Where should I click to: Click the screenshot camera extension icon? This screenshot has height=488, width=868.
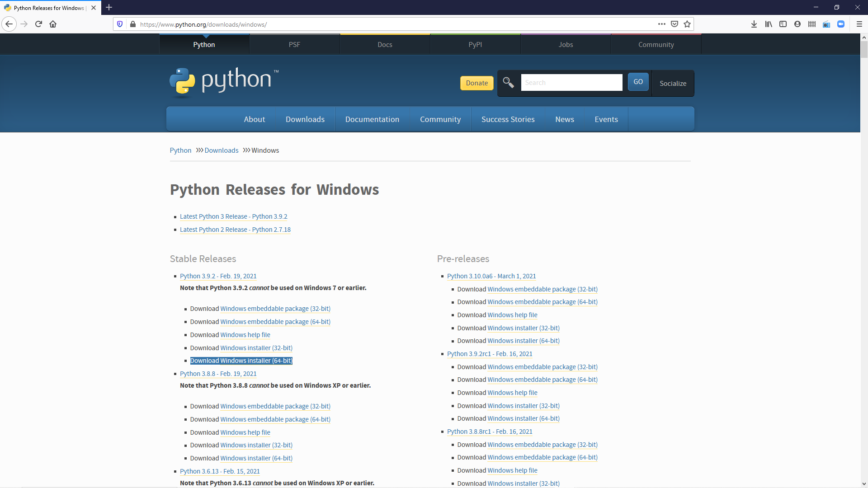tap(826, 24)
